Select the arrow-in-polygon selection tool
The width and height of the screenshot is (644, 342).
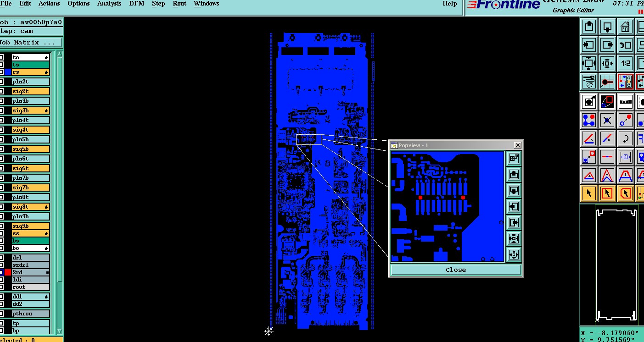point(625,193)
